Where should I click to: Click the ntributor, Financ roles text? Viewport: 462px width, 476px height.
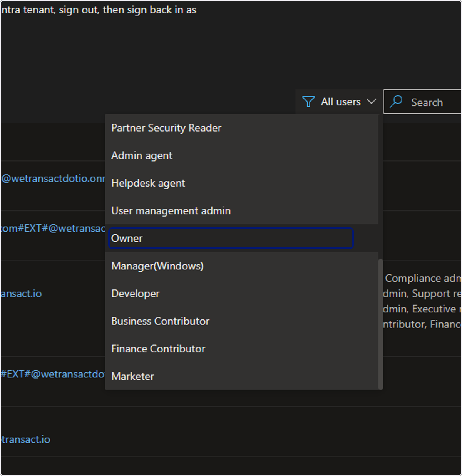click(422, 324)
